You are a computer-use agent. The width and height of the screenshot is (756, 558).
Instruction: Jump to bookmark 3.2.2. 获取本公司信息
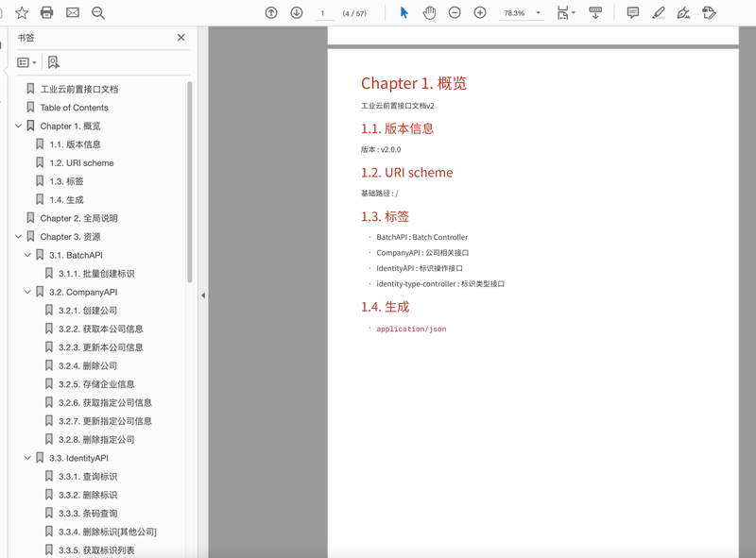(101, 330)
